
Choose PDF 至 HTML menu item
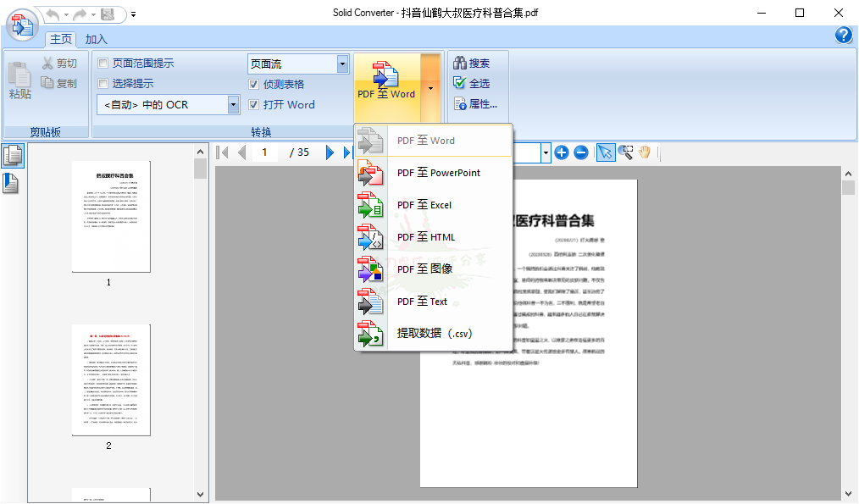434,236
